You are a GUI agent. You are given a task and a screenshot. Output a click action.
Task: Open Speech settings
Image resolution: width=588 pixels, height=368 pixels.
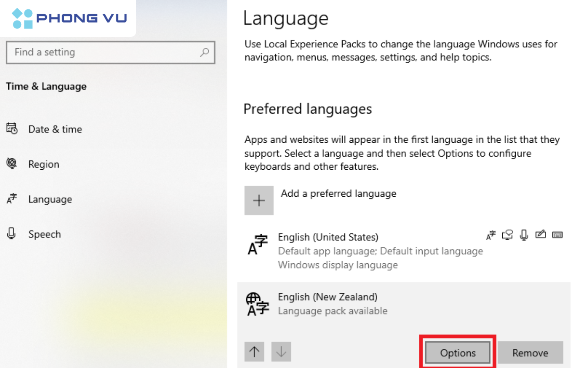pos(45,234)
